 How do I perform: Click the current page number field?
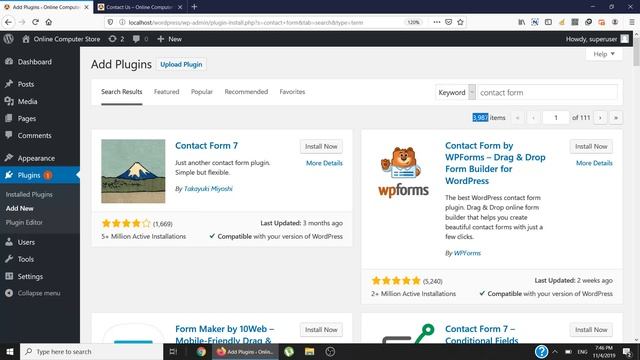tap(556, 118)
